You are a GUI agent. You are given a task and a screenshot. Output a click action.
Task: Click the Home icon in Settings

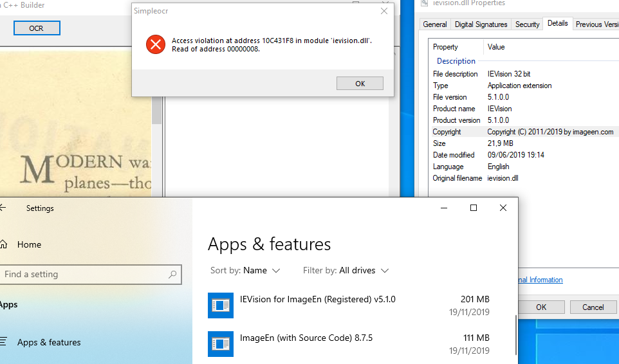(x=4, y=244)
